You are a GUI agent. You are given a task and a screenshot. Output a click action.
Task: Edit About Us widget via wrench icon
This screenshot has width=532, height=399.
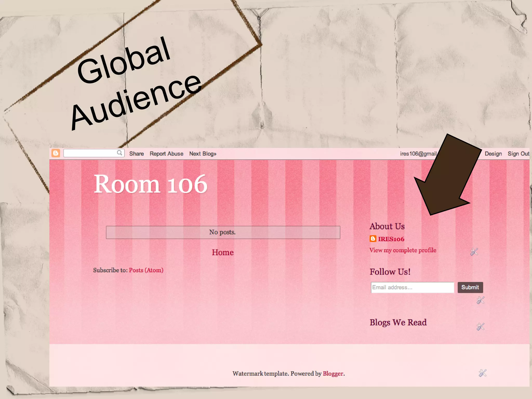(474, 251)
